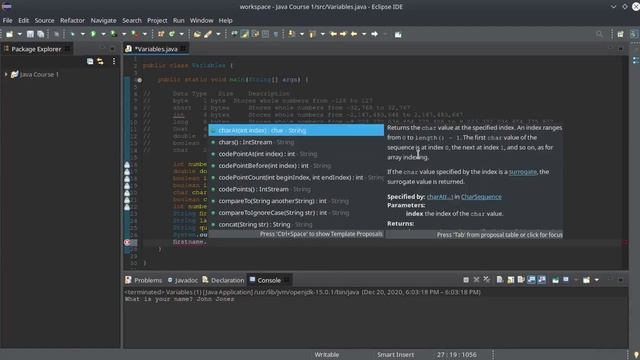Click the Back navigation arrow in toolbar

click(354, 34)
